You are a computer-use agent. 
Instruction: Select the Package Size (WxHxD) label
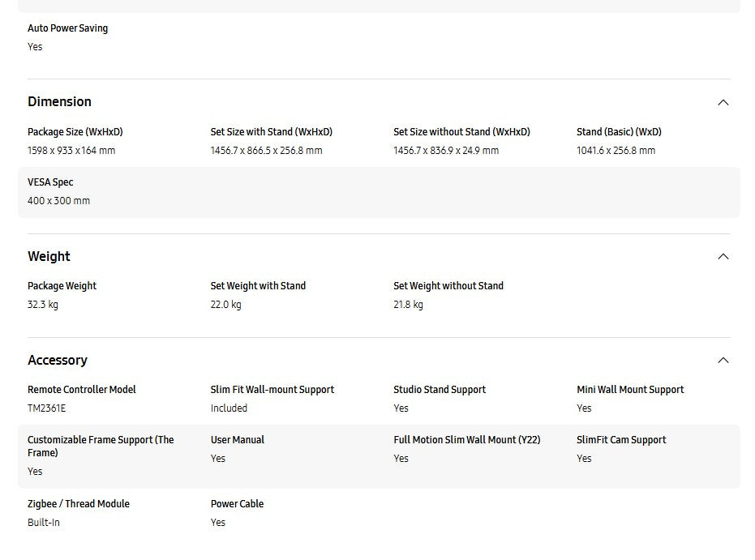point(75,132)
